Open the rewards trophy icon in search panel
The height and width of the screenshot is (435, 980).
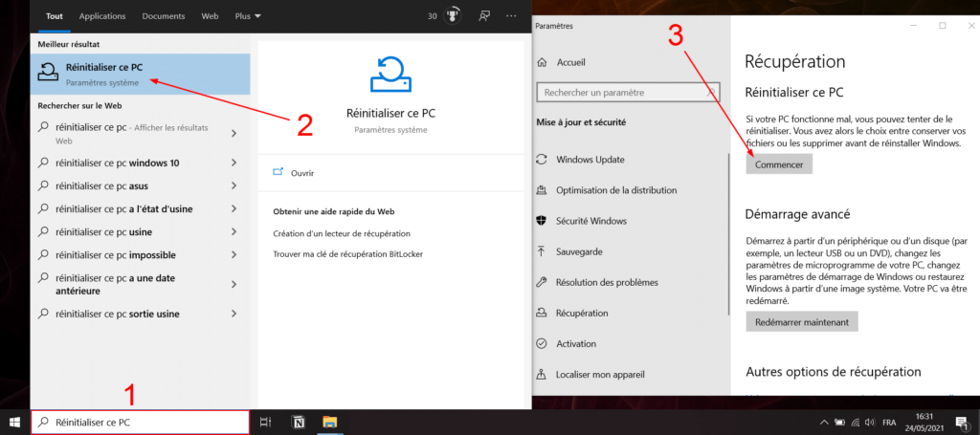point(455,15)
